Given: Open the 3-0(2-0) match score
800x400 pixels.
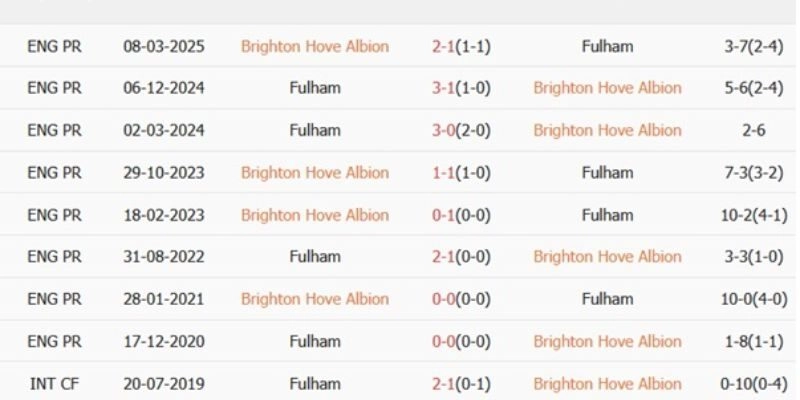Looking at the screenshot, I should coord(461,130).
